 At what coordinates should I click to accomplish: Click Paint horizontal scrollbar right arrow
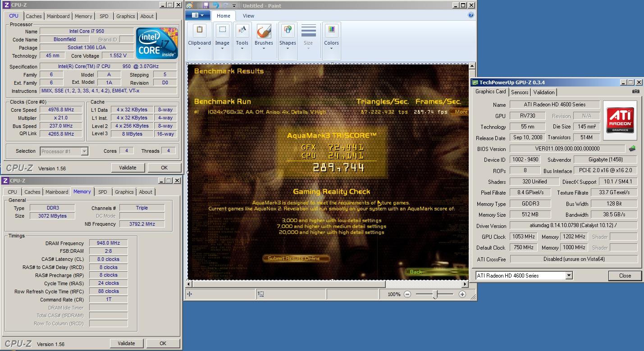click(465, 284)
